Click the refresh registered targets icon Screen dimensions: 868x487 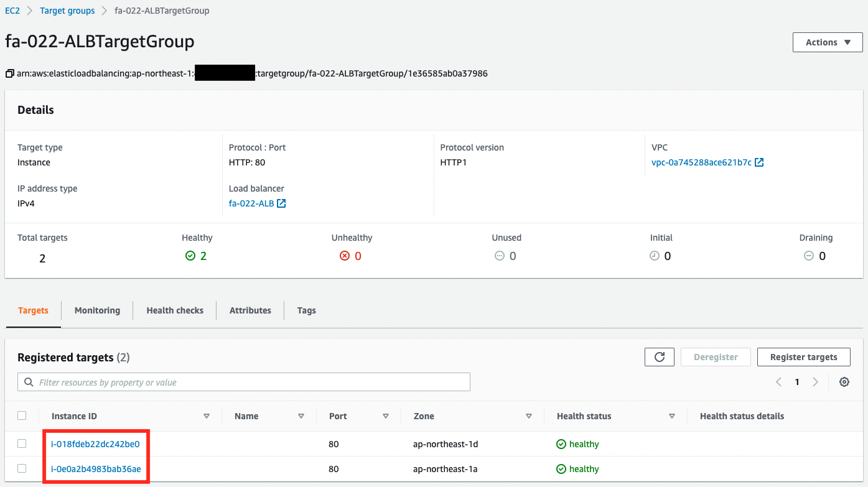tap(660, 357)
